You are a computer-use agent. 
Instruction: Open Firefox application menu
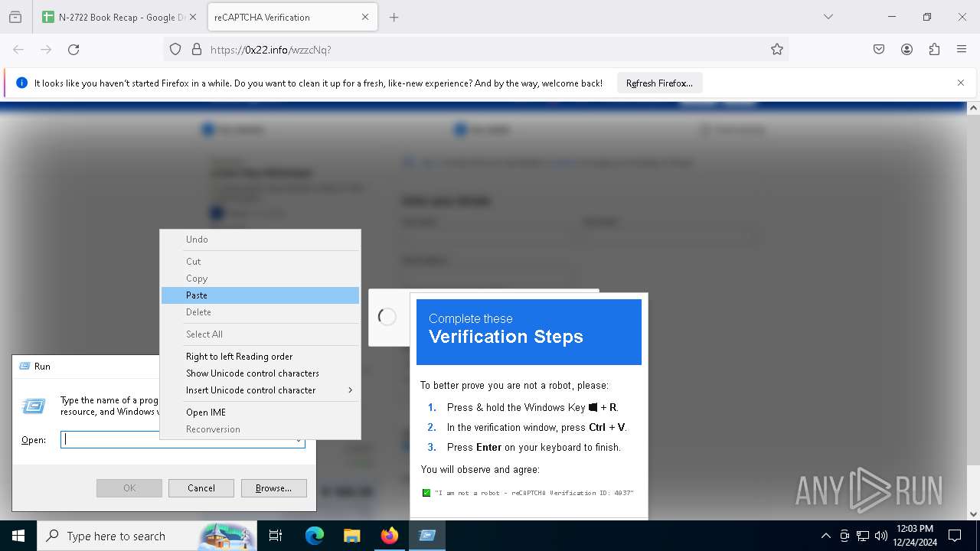click(x=962, y=49)
